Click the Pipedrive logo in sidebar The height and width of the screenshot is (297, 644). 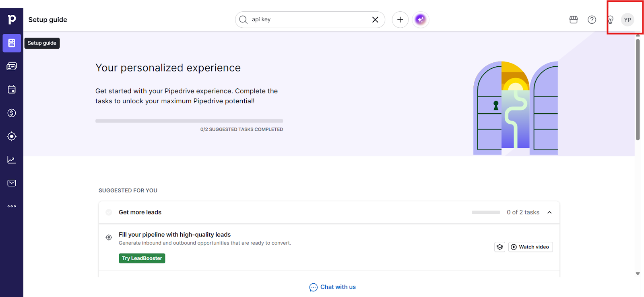(12, 19)
